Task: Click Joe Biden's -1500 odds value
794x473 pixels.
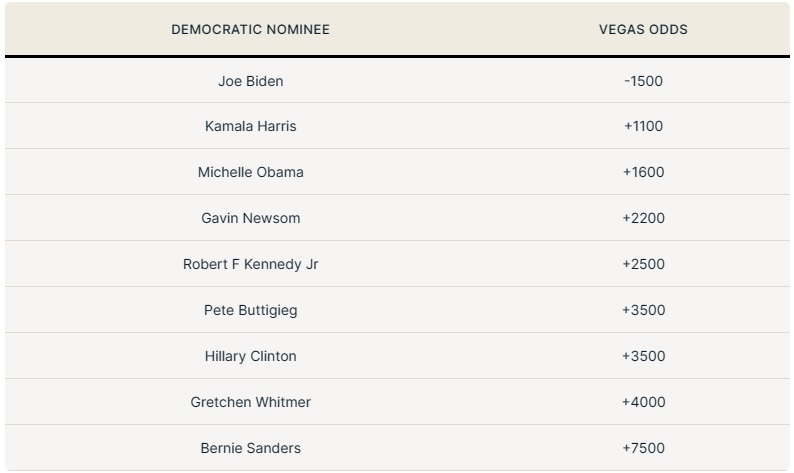Action: pos(643,81)
